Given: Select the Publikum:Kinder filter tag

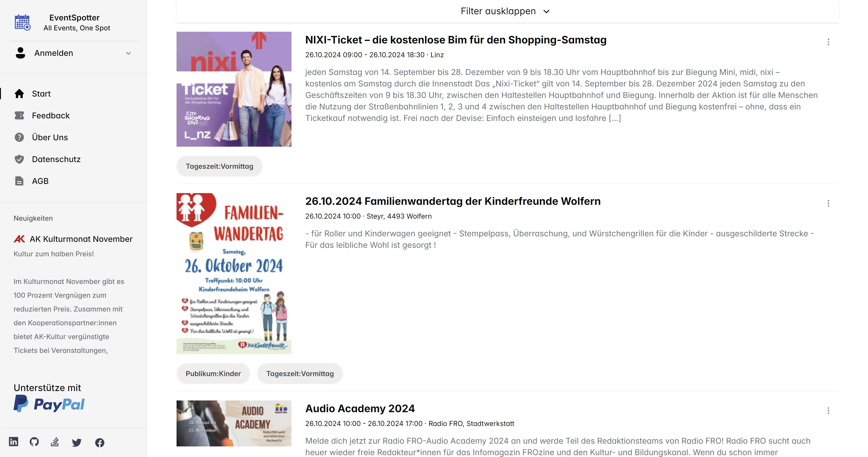Looking at the screenshot, I should (x=213, y=373).
